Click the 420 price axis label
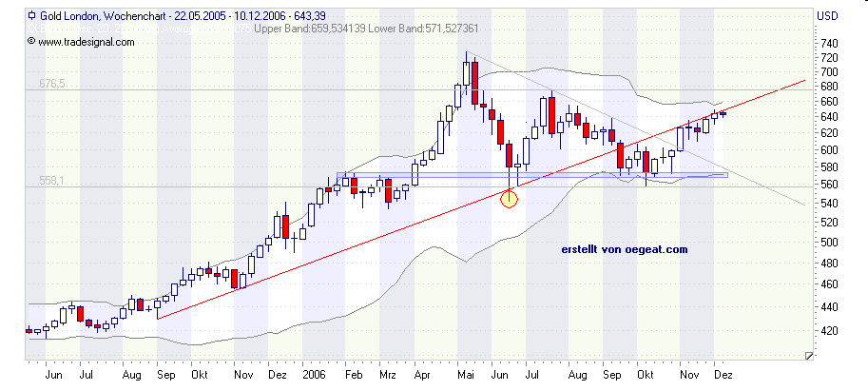The image size is (868, 391). (x=830, y=331)
